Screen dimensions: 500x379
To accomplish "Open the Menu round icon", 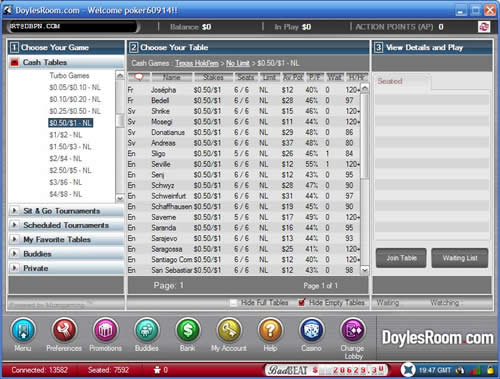I will click(x=23, y=330).
